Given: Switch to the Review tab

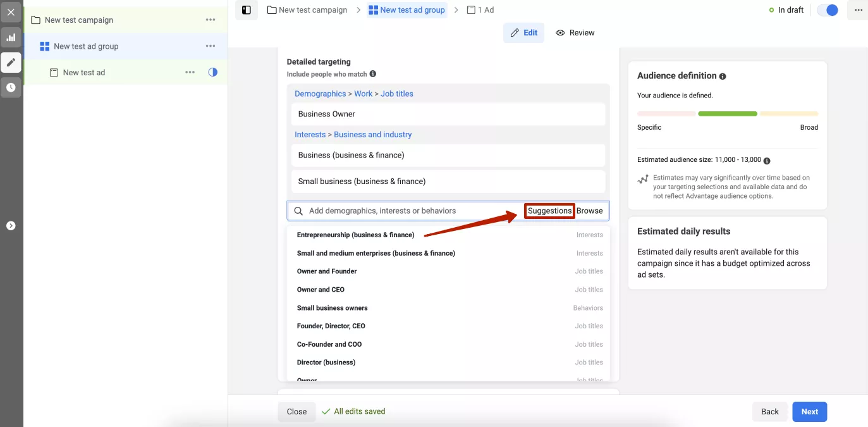Looking at the screenshot, I should (575, 33).
